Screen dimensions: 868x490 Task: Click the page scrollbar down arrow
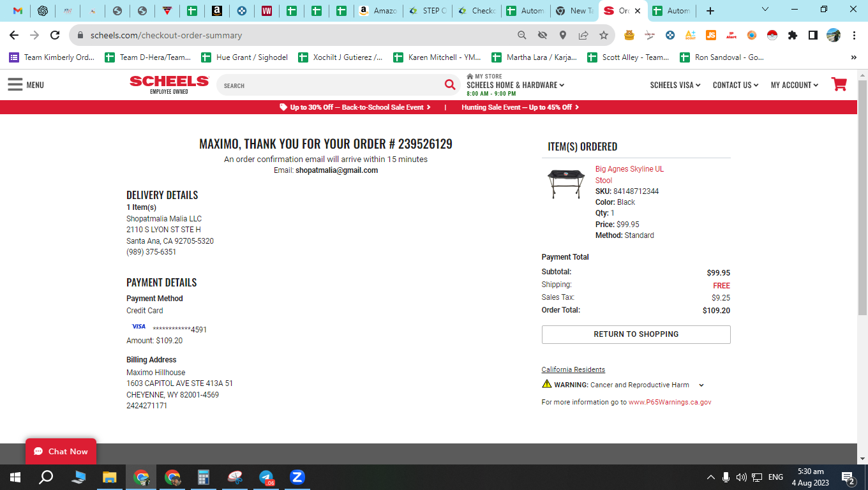pos(862,459)
